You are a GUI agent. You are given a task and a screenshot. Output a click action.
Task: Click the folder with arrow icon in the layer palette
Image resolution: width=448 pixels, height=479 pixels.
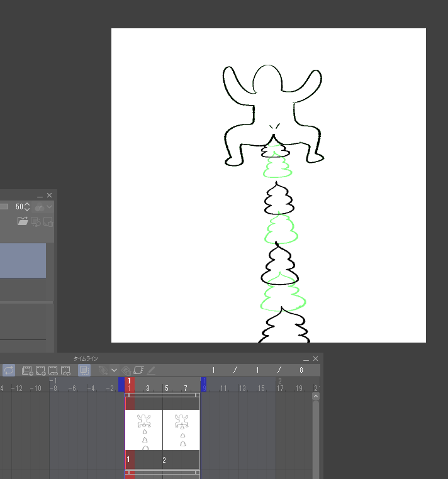pyautogui.click(x=23, y=221)
